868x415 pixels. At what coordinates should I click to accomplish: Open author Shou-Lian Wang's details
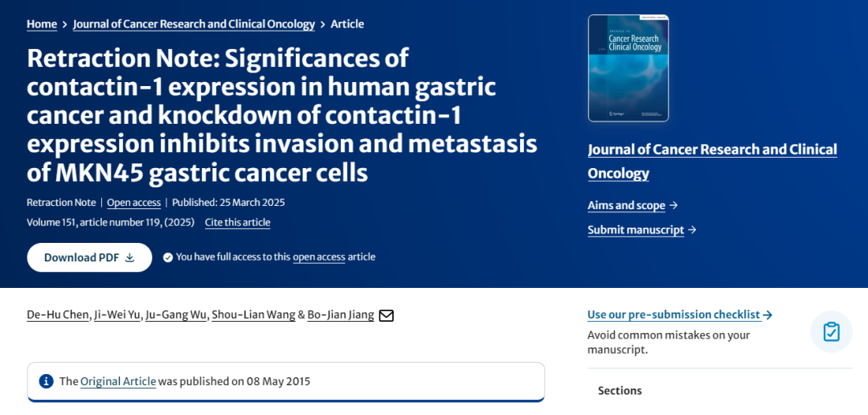253,315
